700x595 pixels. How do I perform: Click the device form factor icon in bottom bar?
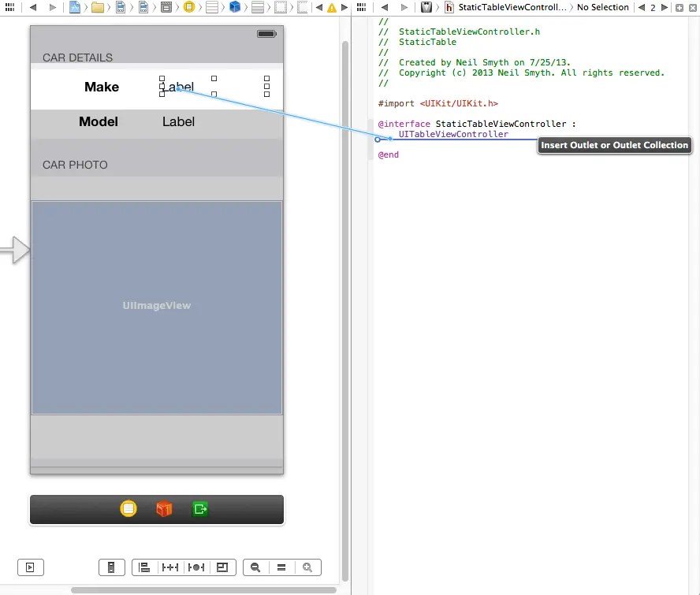point(111,567)
